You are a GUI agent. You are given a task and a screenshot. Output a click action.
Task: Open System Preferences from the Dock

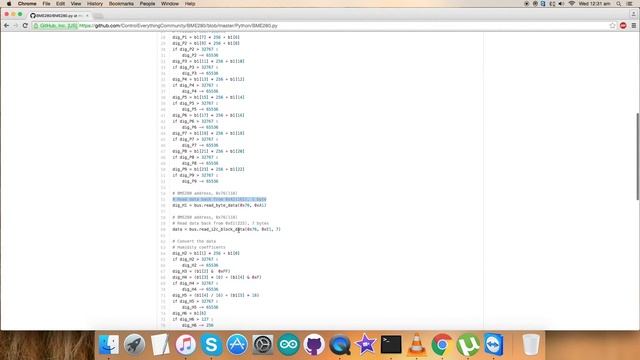(x=263, y=345)
